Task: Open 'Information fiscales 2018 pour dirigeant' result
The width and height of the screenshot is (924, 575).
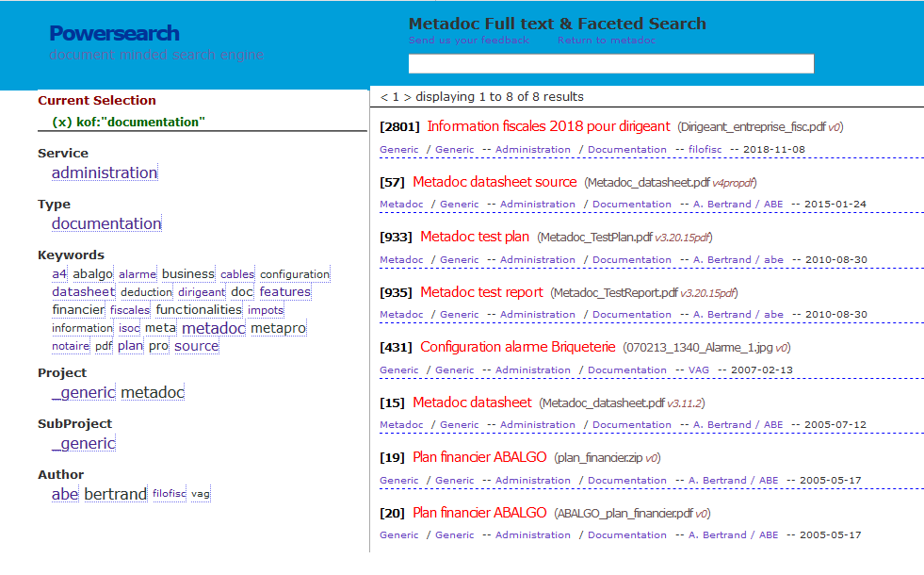Action: [x=548, y=126]
